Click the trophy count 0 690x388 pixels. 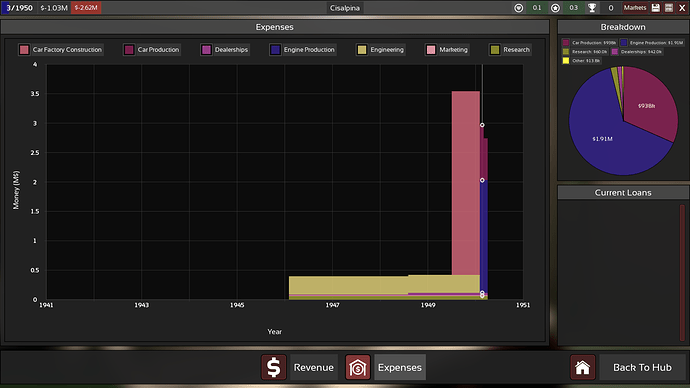[x=610, y=7]
